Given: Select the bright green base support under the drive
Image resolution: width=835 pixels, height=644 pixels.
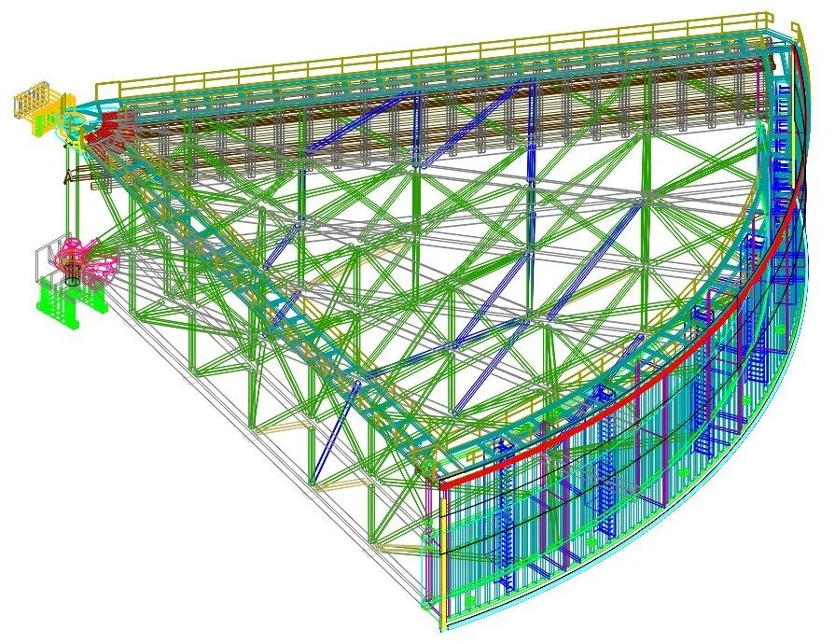Looking at the screenshot, I should (71, 302).
